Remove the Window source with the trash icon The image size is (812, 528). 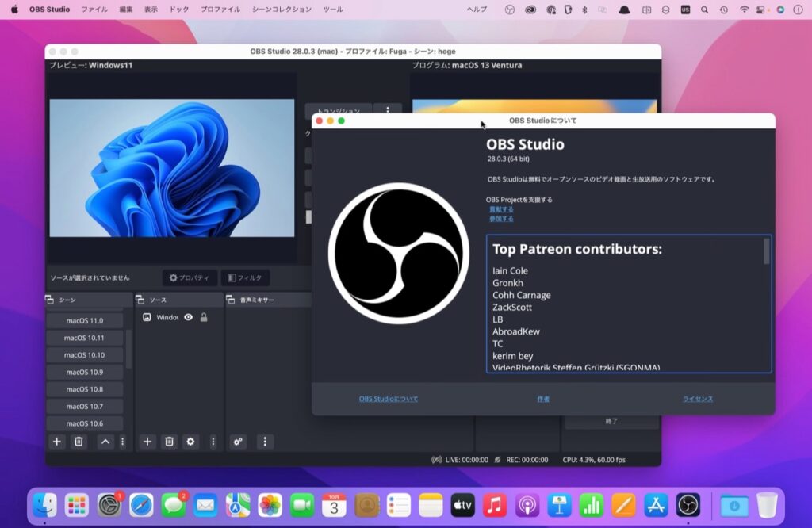[167, 442]
